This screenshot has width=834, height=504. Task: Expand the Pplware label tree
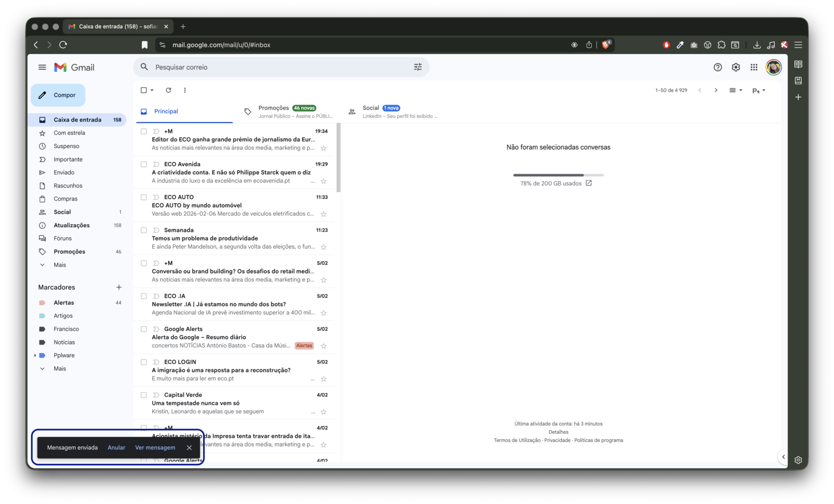tap(35, 355)
